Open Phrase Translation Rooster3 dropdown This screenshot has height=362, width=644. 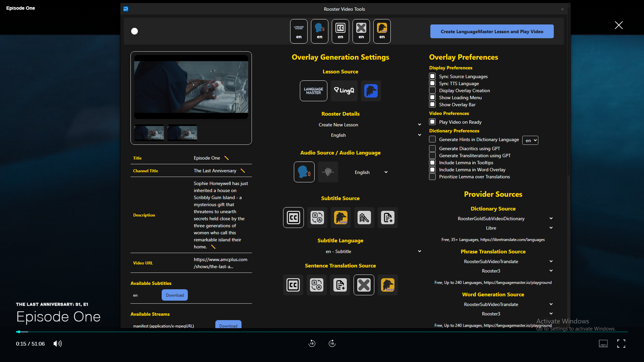[493, 271]
